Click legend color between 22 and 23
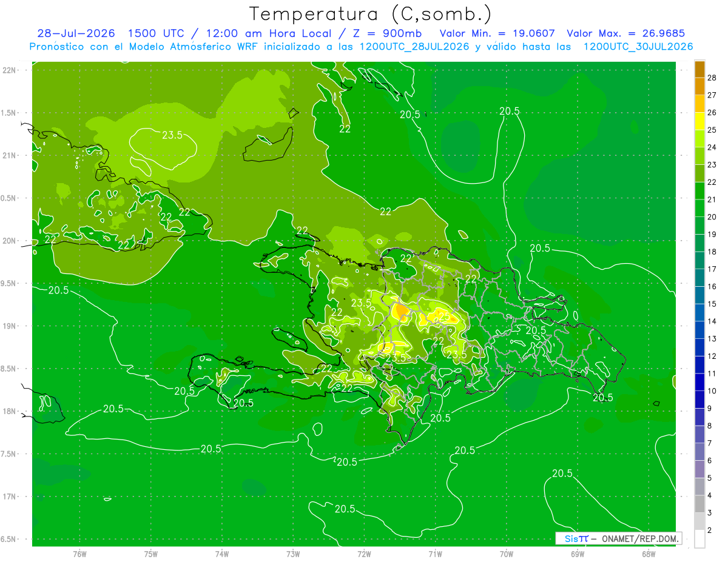 point(700,173)
